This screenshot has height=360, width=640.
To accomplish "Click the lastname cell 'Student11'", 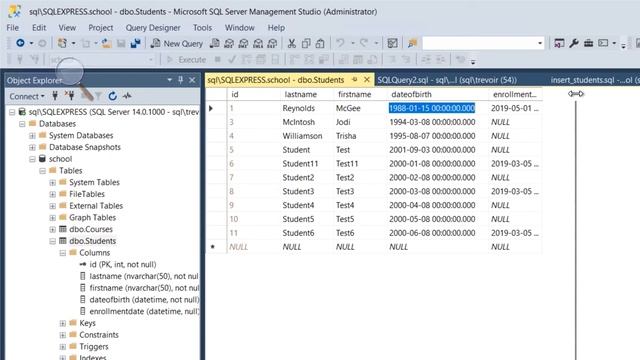I will (x=300, y=164).
